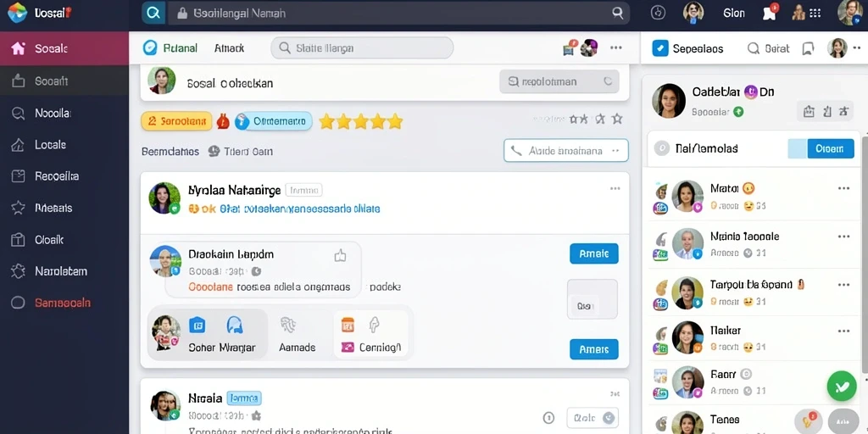The width and height of the screenshot is (868, 434).
Task: Click the magnifier at address bar end
Action: tap(618, 14)
